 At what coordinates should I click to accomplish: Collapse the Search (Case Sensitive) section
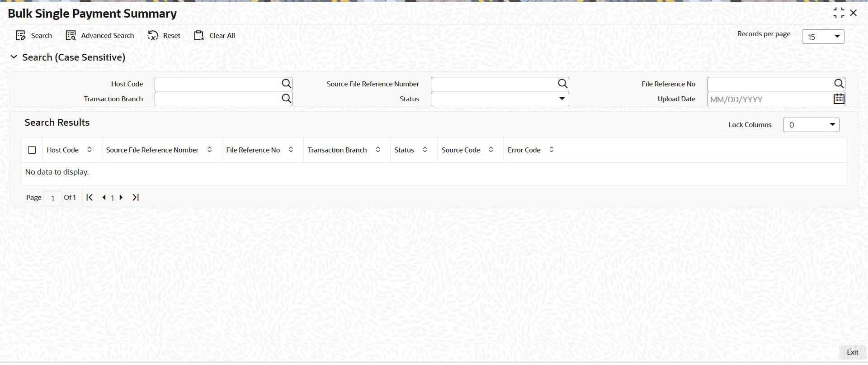14,57
